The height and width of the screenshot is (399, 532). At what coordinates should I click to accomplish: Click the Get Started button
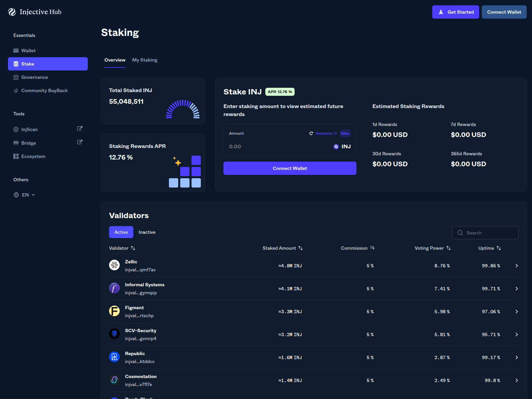456,12
